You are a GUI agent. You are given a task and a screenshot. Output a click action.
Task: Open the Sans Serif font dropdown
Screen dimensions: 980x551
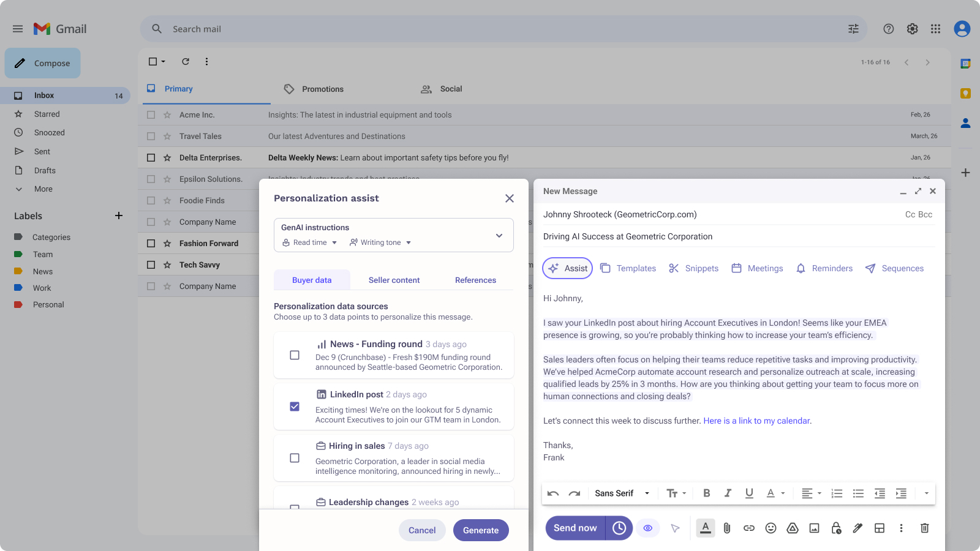pos(620,493)
